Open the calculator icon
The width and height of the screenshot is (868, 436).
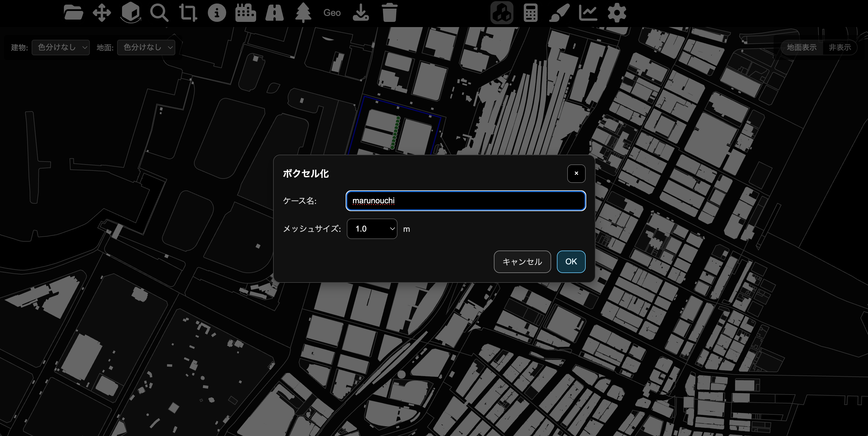(x=530, y=13)
